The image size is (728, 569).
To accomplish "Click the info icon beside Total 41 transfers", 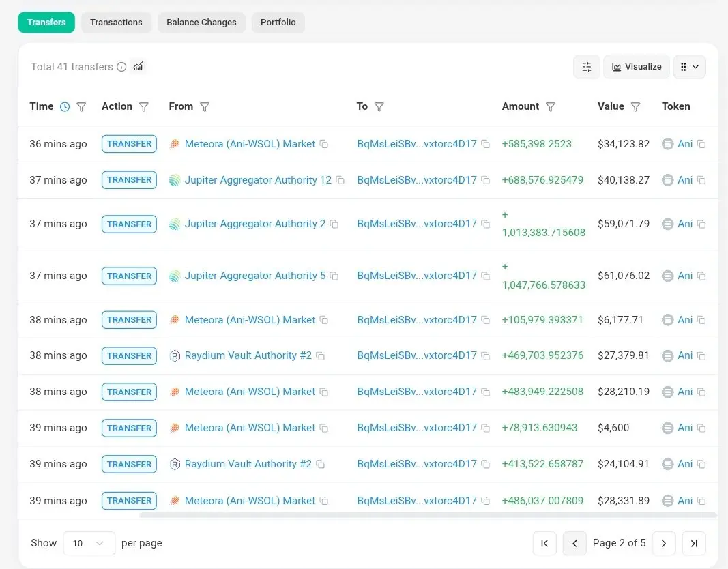I will tap(121, 67).
